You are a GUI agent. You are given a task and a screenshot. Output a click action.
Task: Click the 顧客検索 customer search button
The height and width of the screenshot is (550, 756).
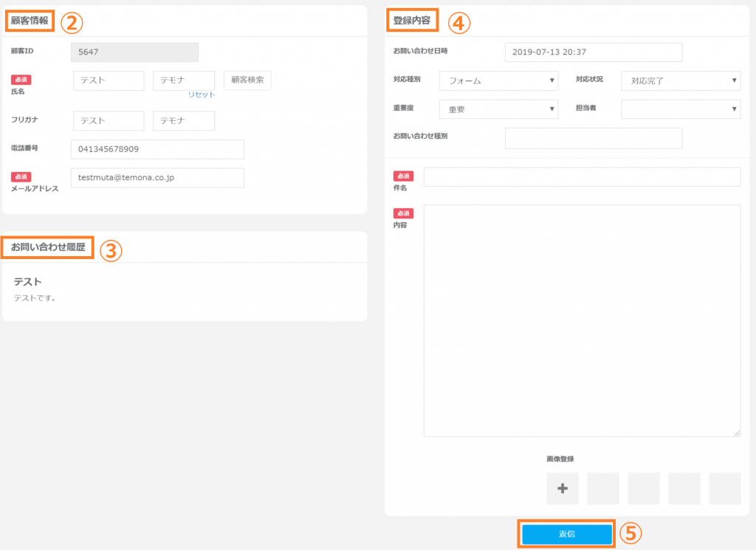tap(247, 80)
